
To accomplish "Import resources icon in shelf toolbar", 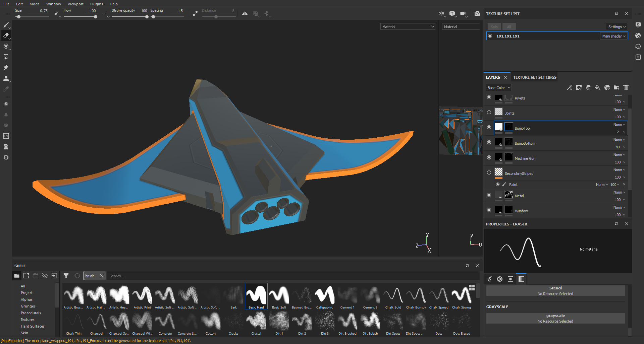I will [x=54, y=276].
